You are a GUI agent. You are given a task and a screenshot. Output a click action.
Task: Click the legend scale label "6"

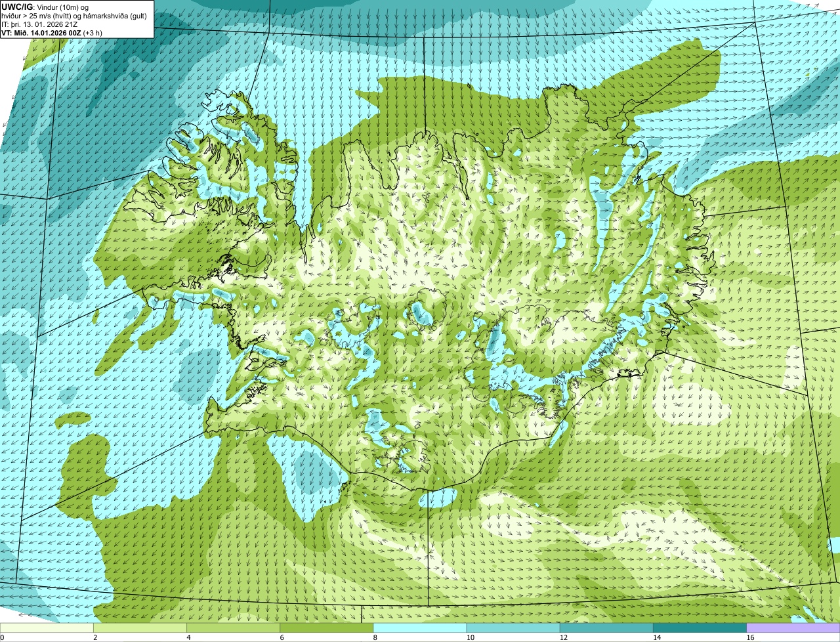click(282, 637)
